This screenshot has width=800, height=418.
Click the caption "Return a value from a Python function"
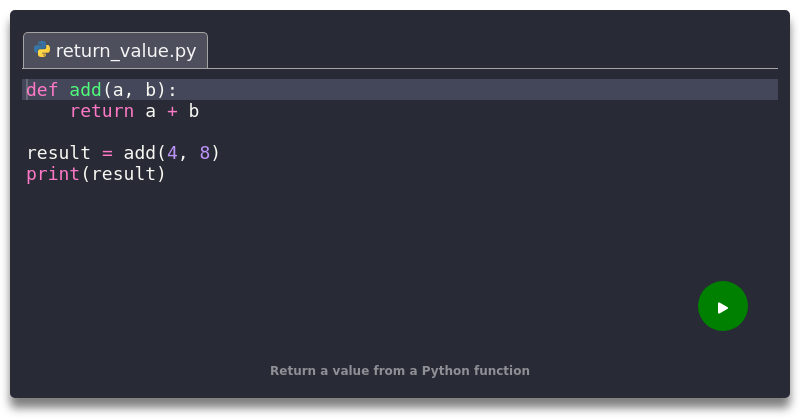pyautogui.click(x=400, y=371)
